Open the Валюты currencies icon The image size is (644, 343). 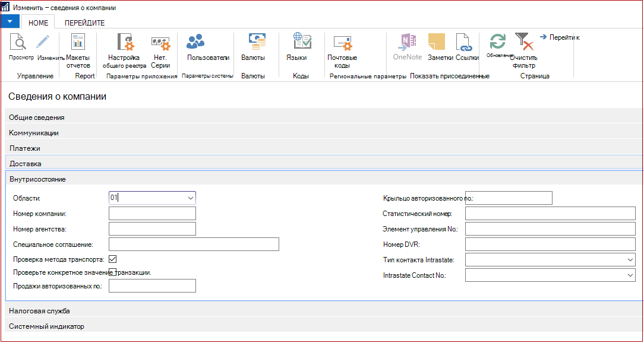pos(257,41)
